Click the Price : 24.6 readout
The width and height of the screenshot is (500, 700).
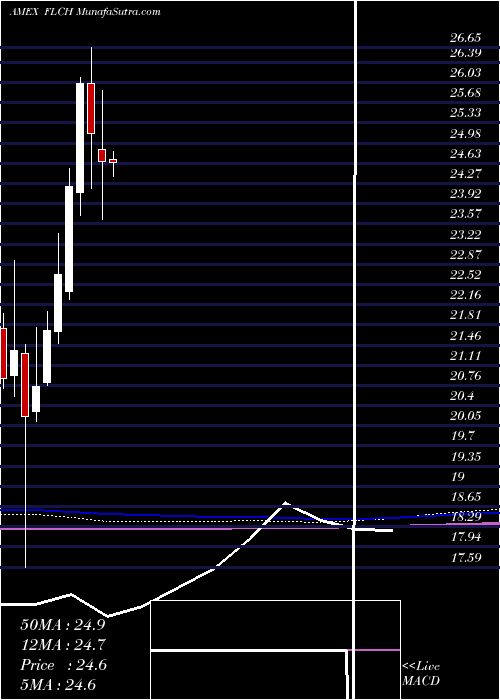[x=64, y=665]
